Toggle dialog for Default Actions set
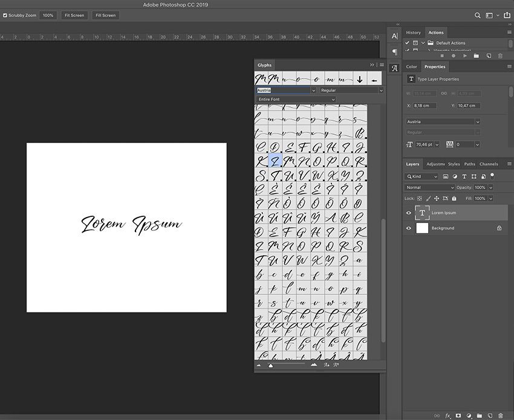The width and height of the screenshot is (514, 420). 415,42
